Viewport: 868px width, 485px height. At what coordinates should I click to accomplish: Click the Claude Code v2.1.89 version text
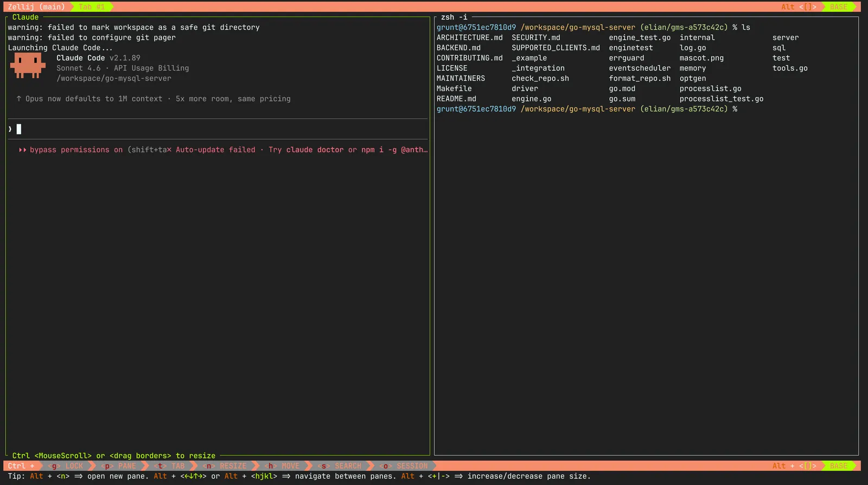click(x=98, y=58)
